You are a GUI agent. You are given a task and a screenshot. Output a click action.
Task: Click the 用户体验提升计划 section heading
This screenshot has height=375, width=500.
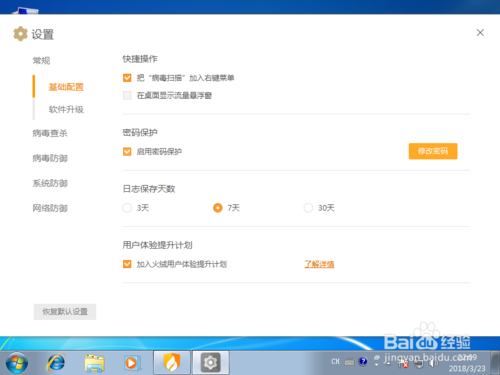tap(157, 245)
